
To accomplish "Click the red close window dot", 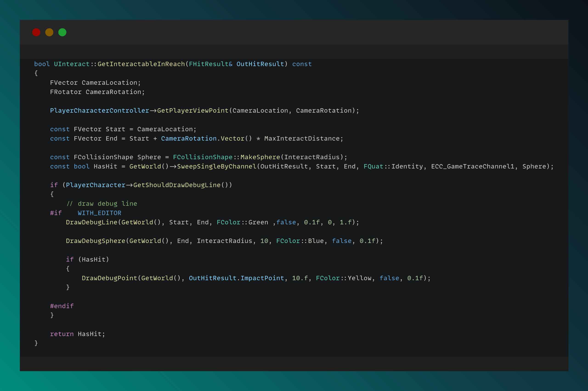I will 36,32.
